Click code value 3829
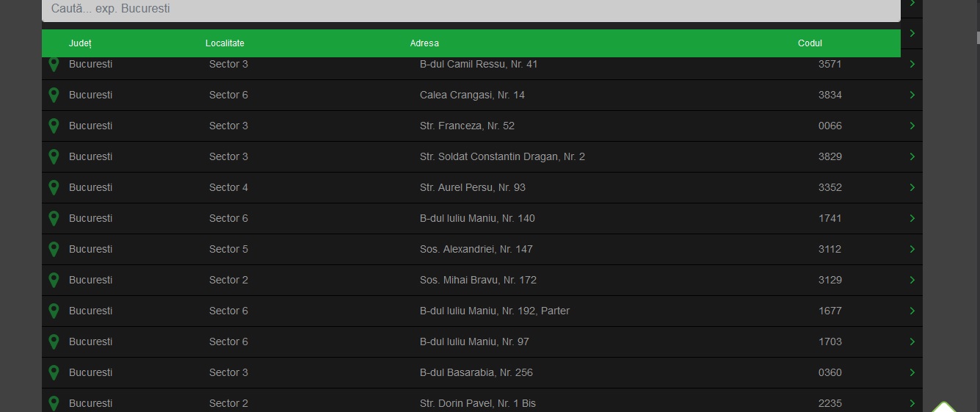The height and width of the screenshot is (412, 980). coord(830,156)
